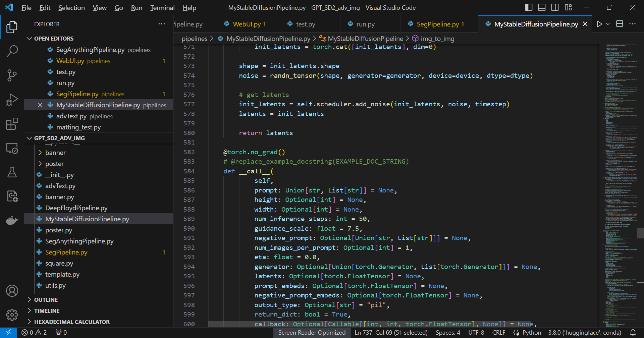Open the Extensions view

click(12, 124)
